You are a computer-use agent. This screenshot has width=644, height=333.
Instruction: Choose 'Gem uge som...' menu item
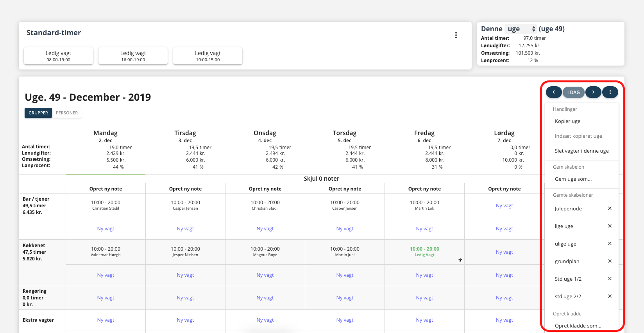[573, 179]
